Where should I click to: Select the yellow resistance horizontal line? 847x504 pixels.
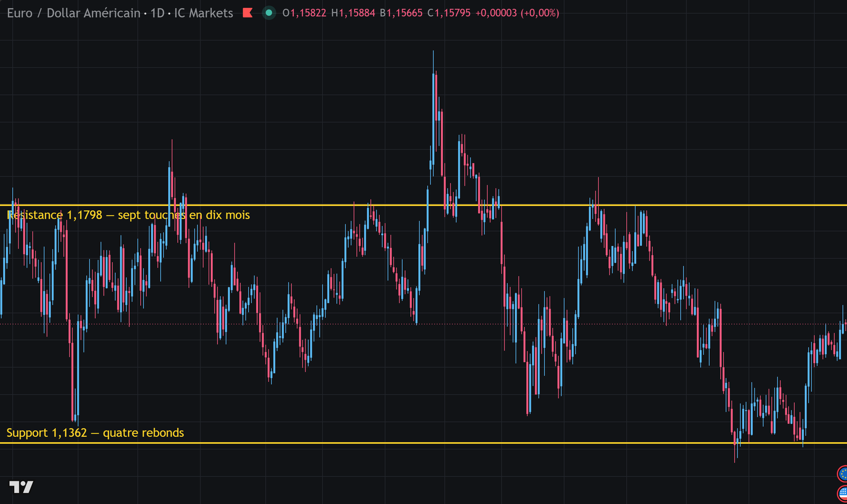pyautogui.click(x=424, y=205)
